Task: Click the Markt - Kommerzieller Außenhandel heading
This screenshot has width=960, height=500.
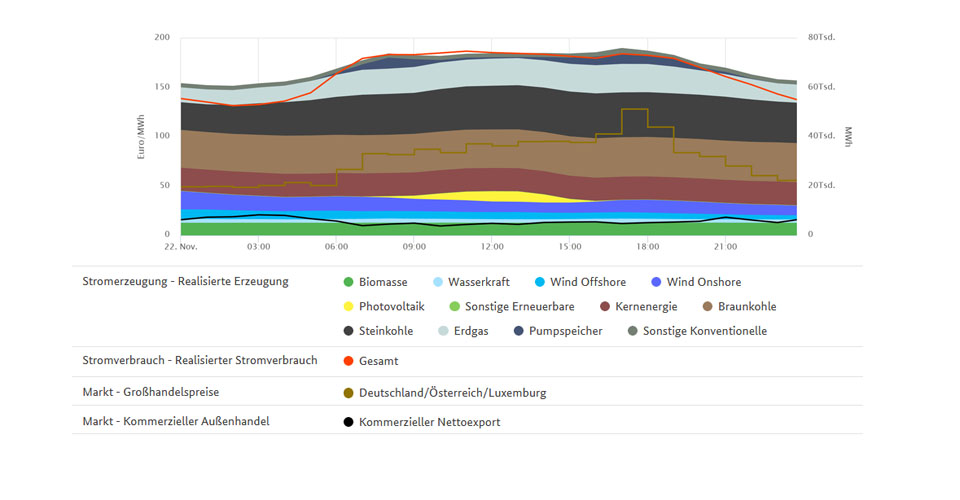Action: (x=176, y=422)
